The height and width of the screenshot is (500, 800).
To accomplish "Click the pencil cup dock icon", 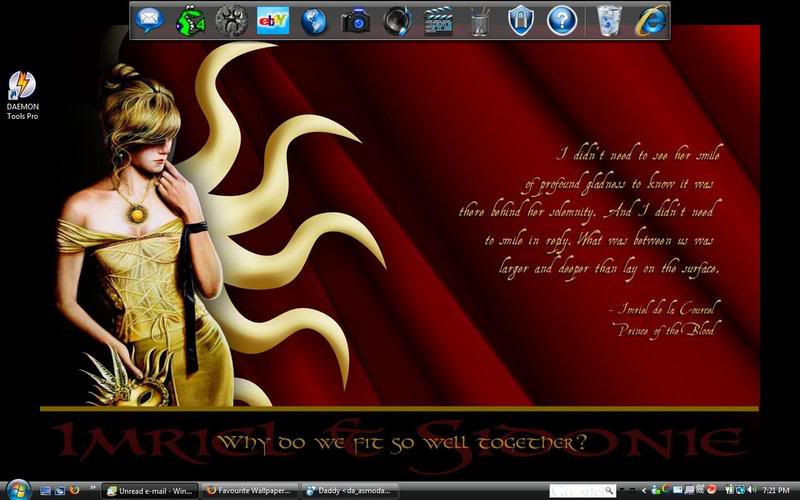I will 480,22.
